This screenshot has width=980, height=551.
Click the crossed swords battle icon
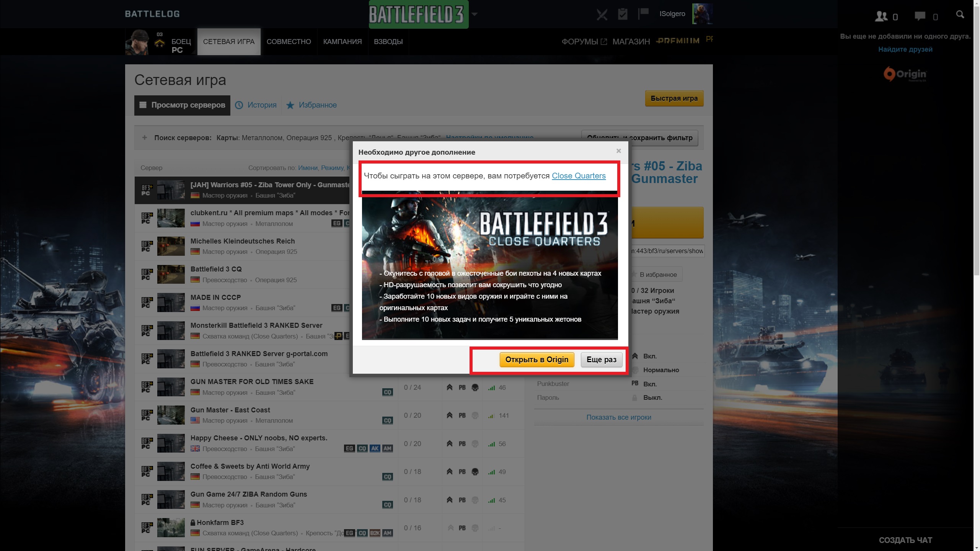click(x=602, y=15)
